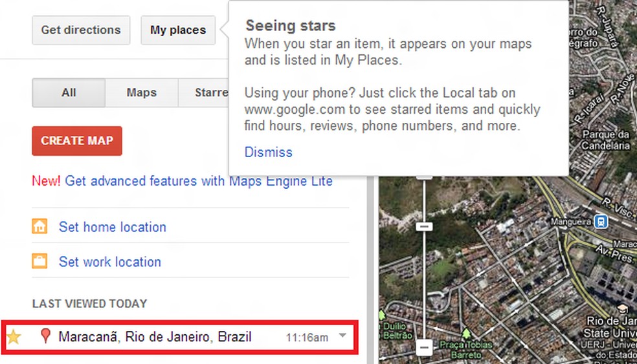Open the Maps Engine Lite advanced features link
This screenshot has height=364, width=637.
[198, 181]
